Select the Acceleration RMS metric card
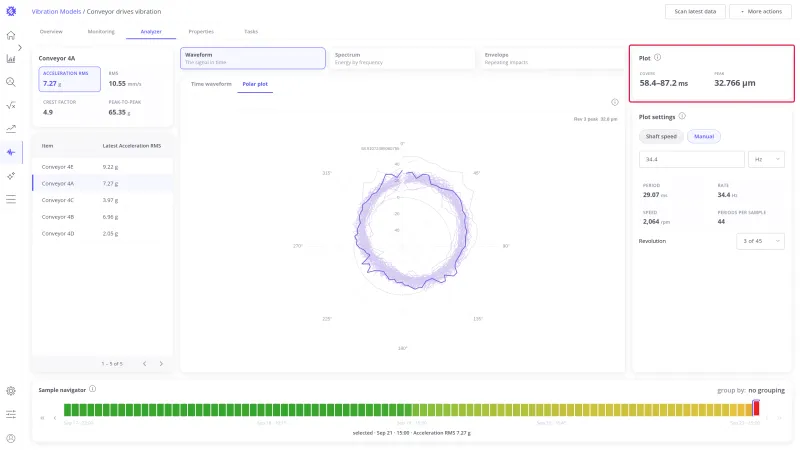 pyautogui.click(x=69, y=79)
